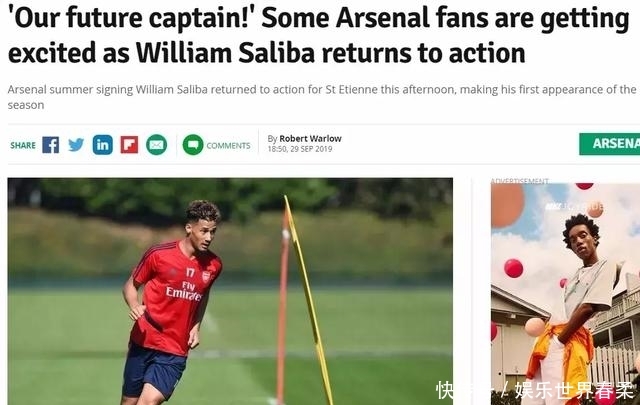Share article by email envelope icon
Screen dimensions: 640x405
click(x=157, y=145)
